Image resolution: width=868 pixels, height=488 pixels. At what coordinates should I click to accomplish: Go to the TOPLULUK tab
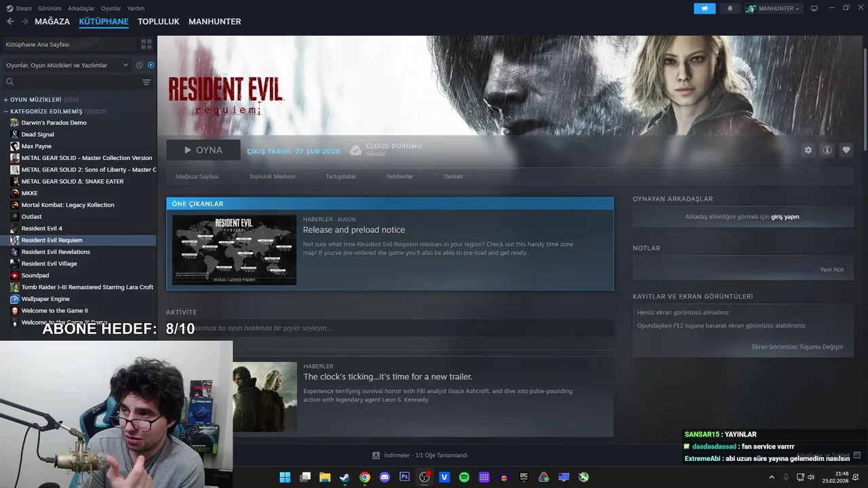[159, 22]
